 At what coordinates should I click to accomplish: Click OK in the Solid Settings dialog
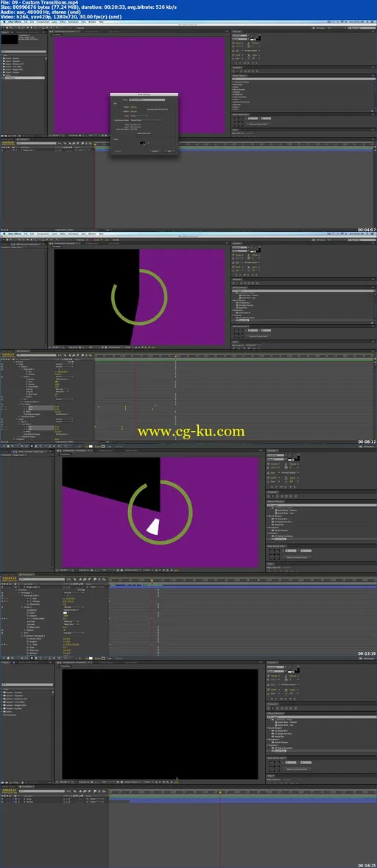tap(169, 151)
